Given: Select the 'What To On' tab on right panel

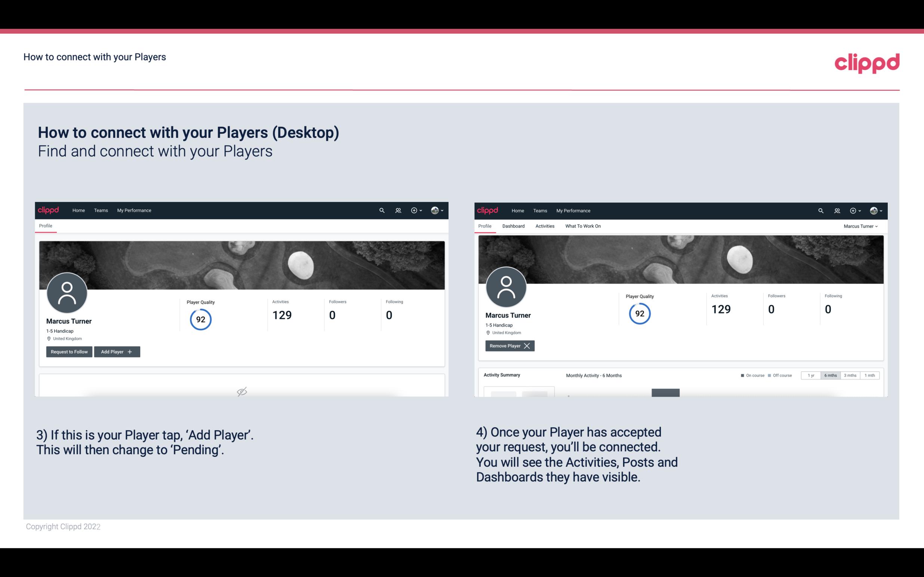Looking at the screenshot, I should pos(583,226).
